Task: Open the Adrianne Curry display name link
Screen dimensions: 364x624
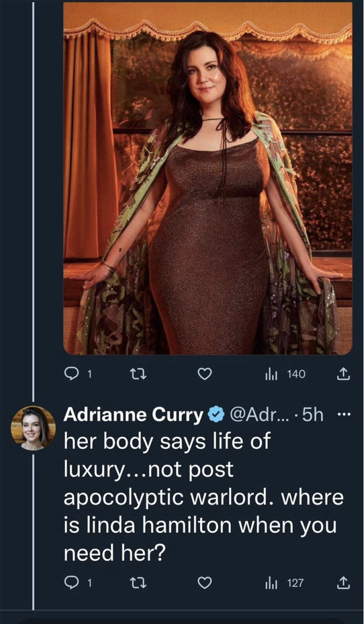Action: point(134,415)
